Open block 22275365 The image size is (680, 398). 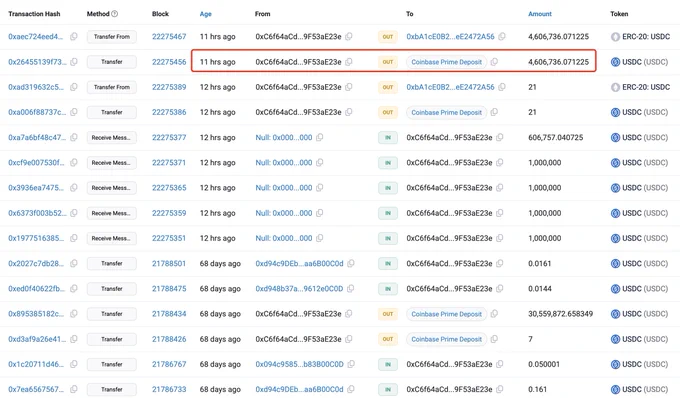[x=169, y=188]
